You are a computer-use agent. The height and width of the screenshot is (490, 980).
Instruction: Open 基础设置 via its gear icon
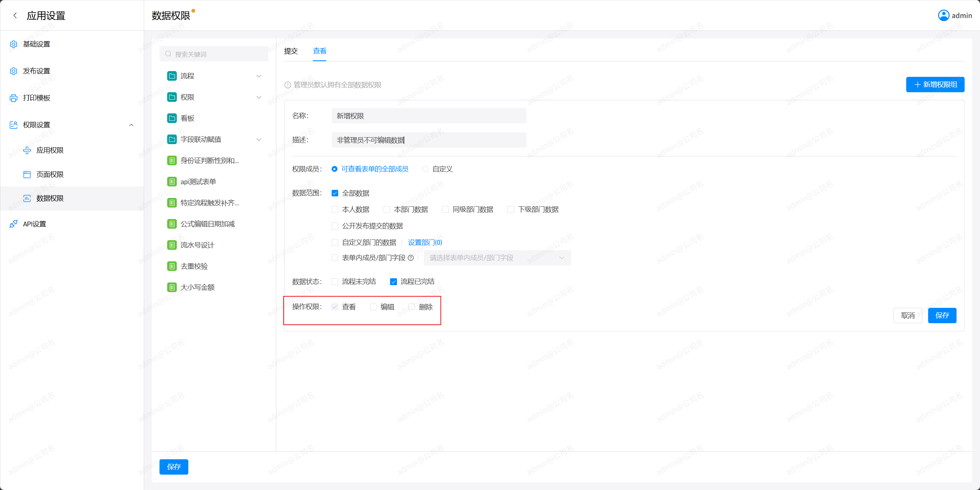(13, 44)
